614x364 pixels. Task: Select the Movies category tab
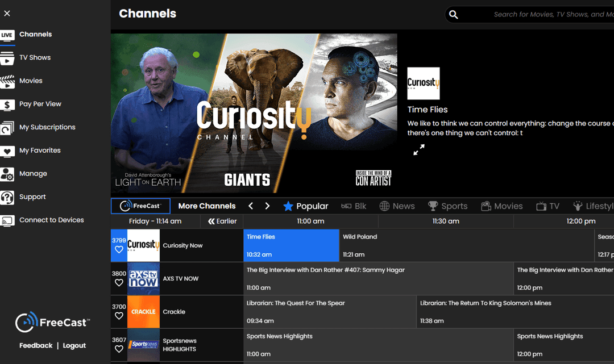[501, 206]
